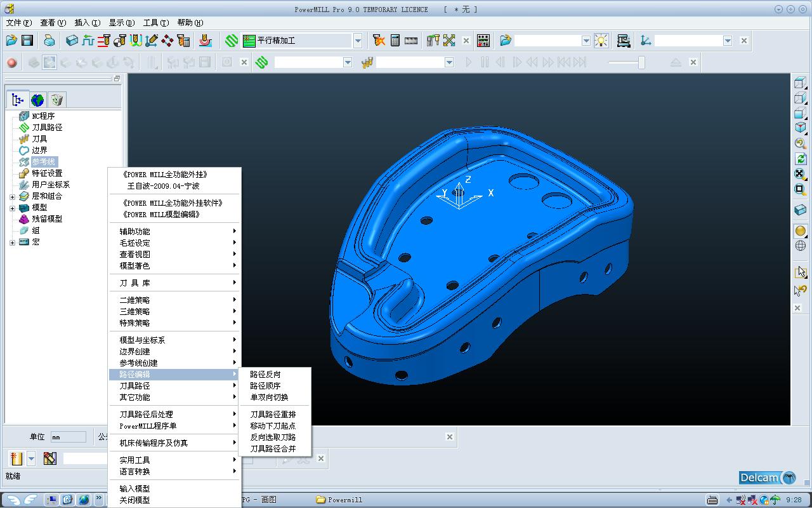Select the 残留模型 tree item

pos(47,219)
